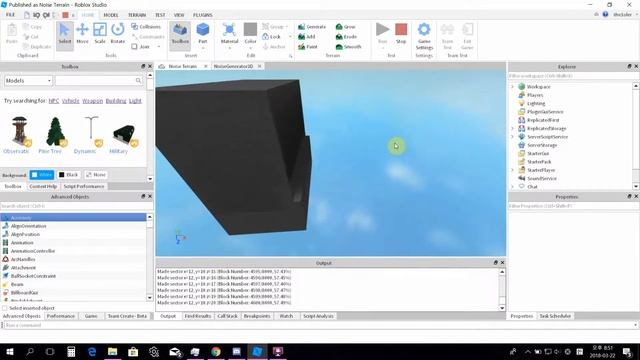640x360 pixels.
Task: Open the Material picker
Action: coord(229,33)
